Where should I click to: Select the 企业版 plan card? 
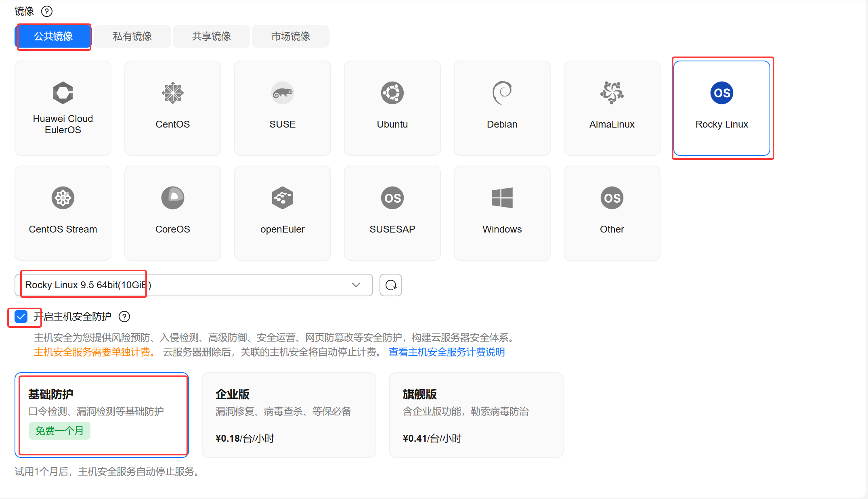point(289,415)
